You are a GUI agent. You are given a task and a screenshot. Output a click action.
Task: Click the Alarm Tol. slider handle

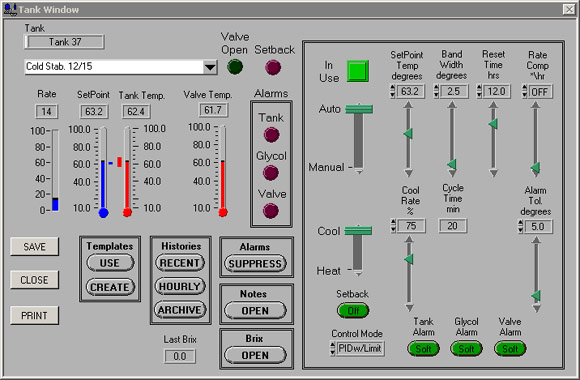click(x=536, y=296)
